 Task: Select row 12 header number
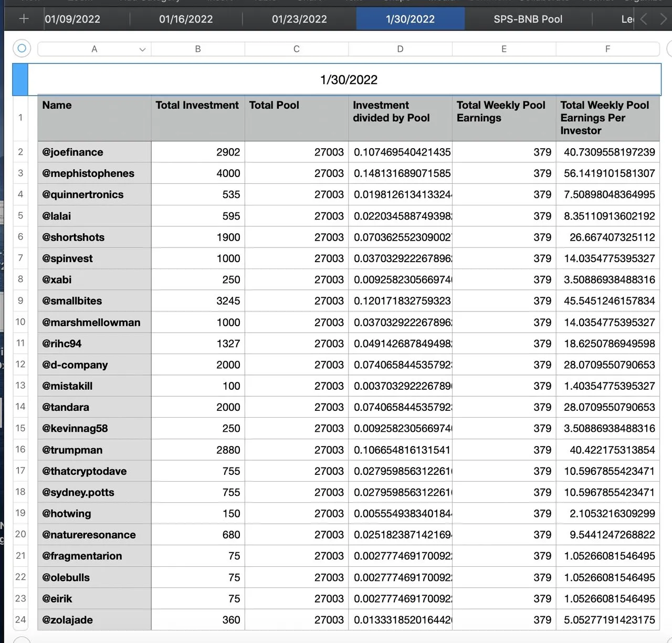pos(20,364)
